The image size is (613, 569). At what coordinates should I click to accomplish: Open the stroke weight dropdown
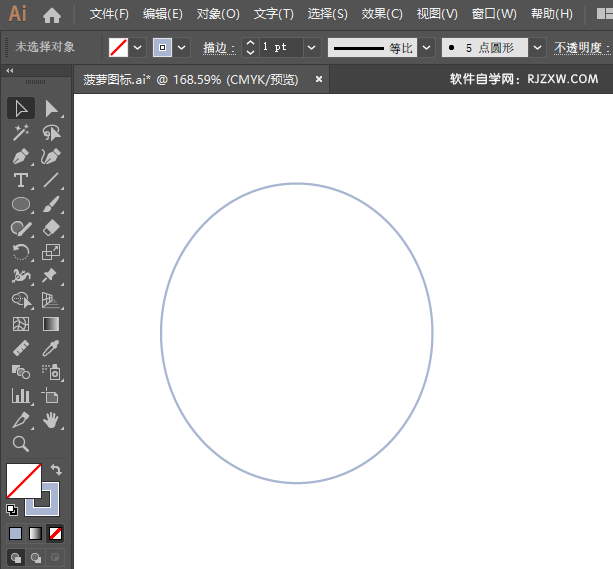pyautogui.click(x=311, y=48)
